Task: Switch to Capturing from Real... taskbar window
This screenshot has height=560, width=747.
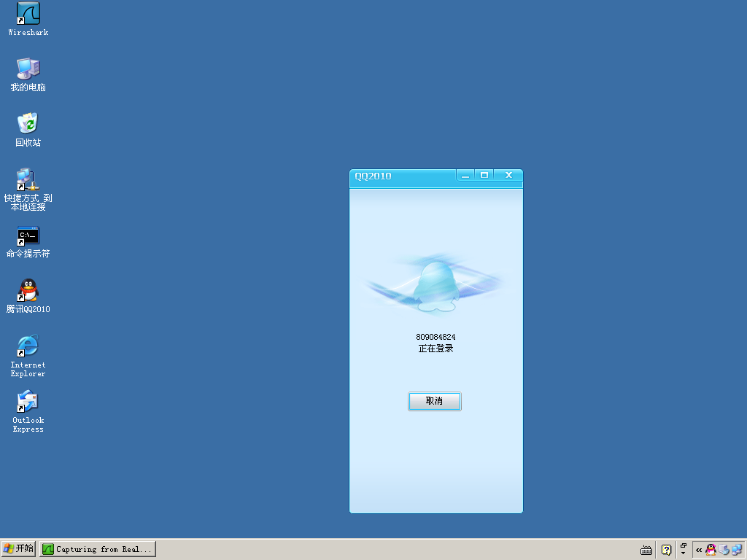Action: tap(98, 549)
